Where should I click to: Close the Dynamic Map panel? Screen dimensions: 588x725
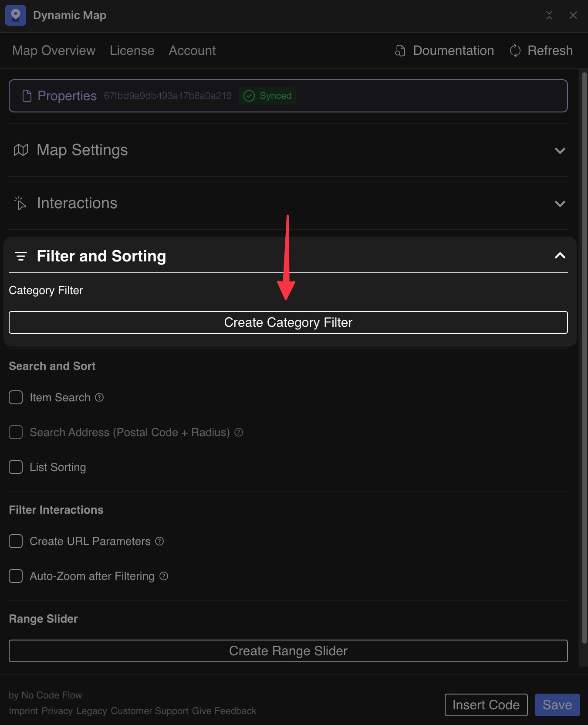click(x=573, y=15)
